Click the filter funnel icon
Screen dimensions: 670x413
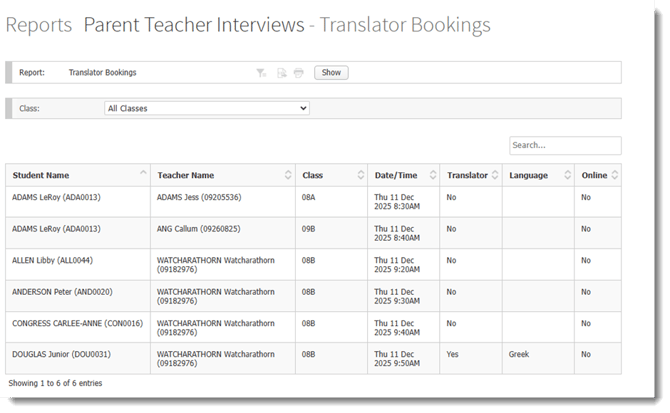(x=261, y=73)
